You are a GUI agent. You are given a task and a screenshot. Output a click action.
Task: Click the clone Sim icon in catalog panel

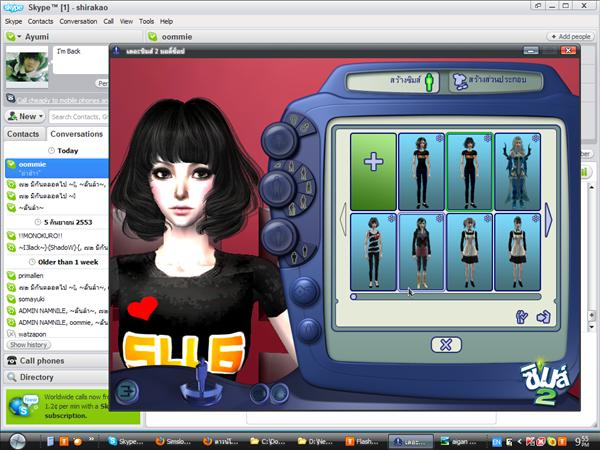(x=522, y=316)
